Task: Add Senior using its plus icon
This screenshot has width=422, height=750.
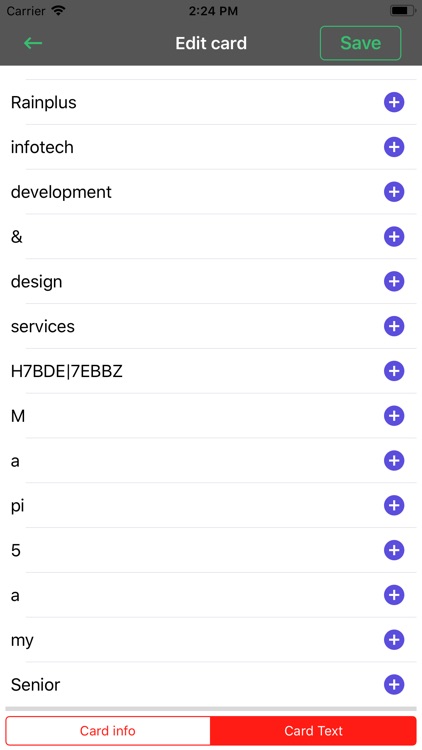Action: pos(394,684)
